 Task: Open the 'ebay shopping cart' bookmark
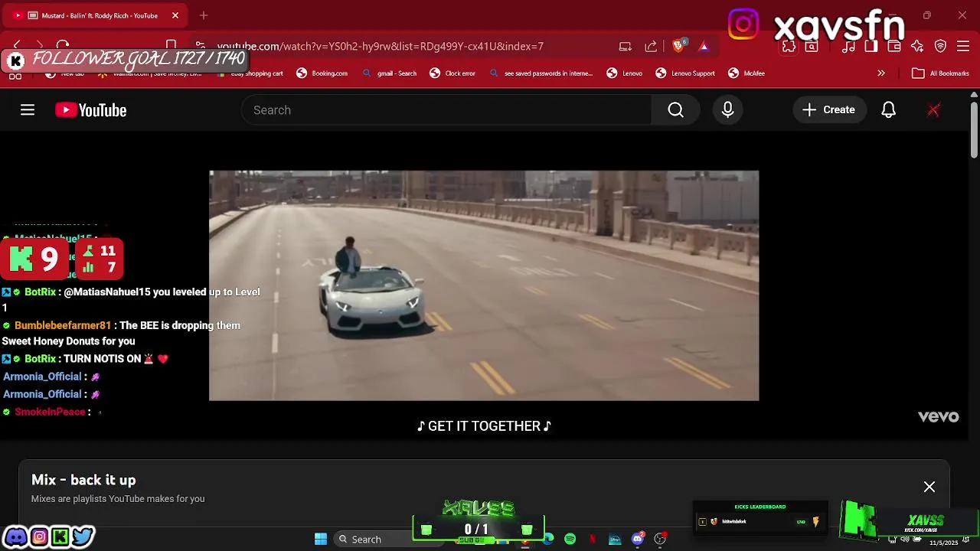pyautogui.click(x=250, y=73)
